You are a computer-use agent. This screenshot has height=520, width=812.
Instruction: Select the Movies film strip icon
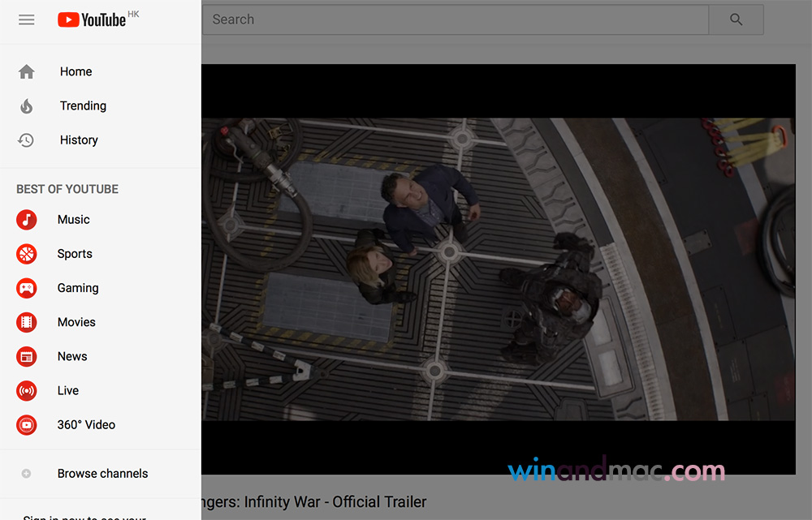27,322
